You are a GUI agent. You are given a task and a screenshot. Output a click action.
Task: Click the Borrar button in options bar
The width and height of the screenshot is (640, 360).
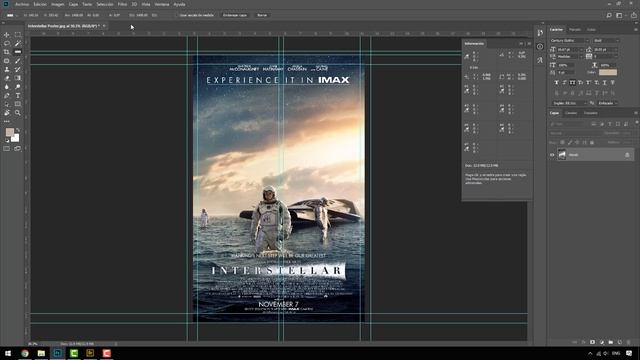(x=262, y=15)
